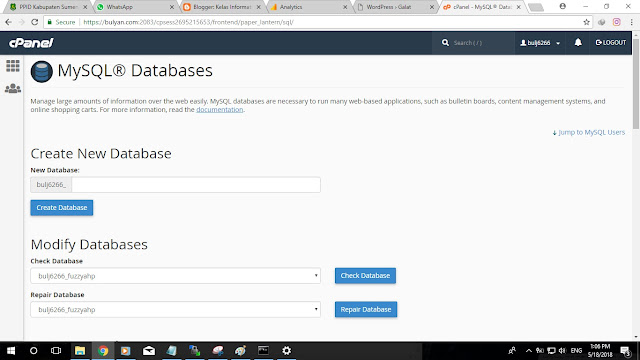Click the LOGOUT link
640x360 pixels.
click(x=611, y=42)
